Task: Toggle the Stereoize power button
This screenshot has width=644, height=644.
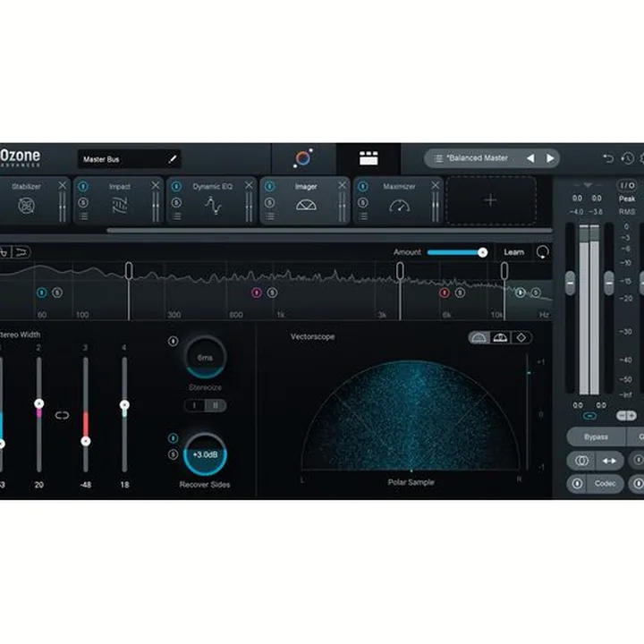Action: (x=173, y=341)
